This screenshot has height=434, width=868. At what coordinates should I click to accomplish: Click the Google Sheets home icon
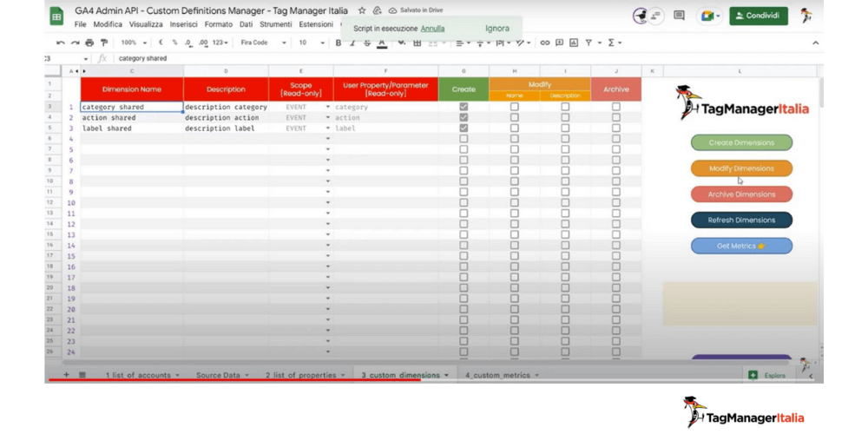[x=56, y=16]
